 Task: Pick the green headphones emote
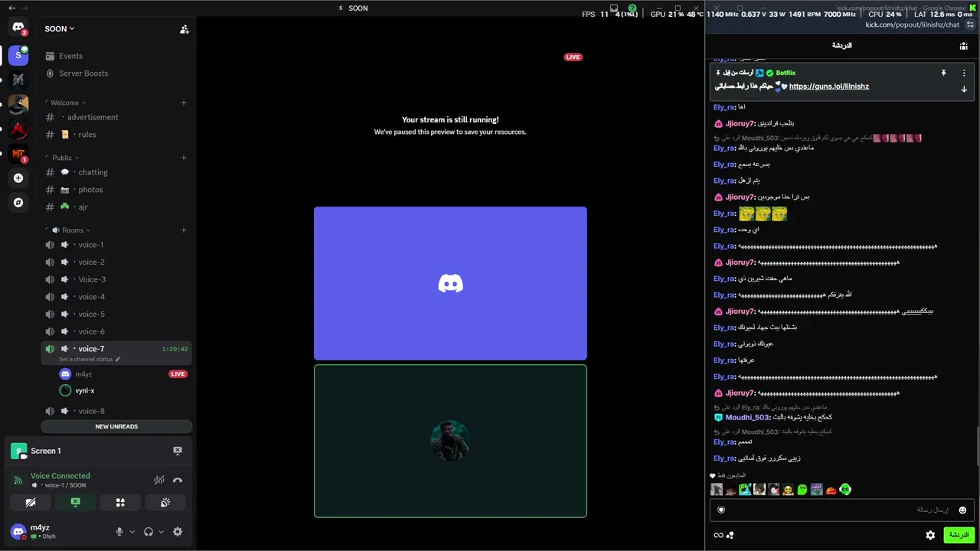click(845, 490)
